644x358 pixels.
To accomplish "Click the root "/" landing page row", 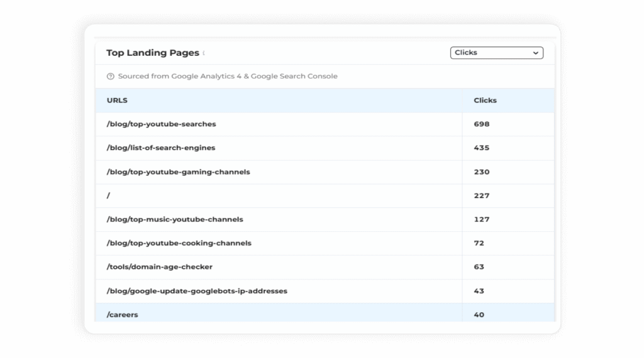I will 109,196.
